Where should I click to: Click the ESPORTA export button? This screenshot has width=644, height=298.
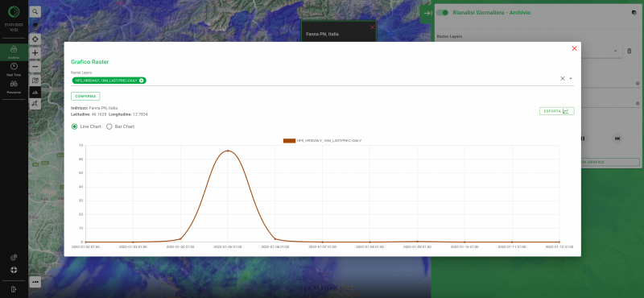[556, 111]
